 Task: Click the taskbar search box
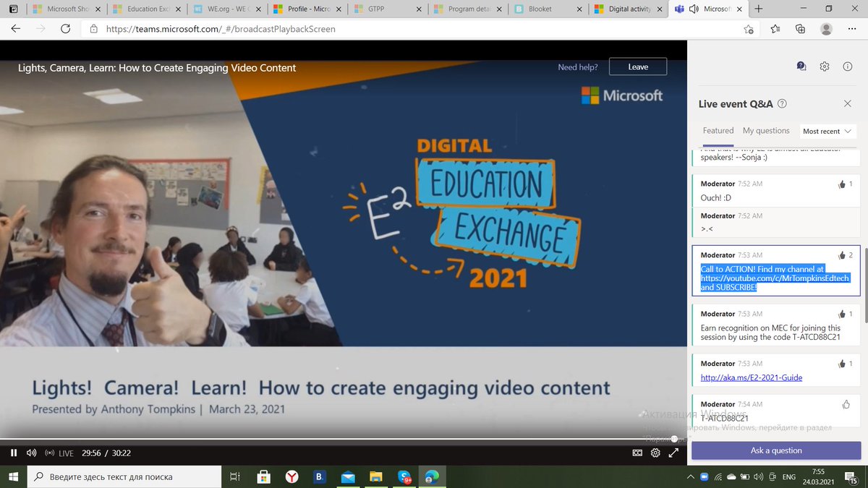pyautogui.click(x=124, y=476)
